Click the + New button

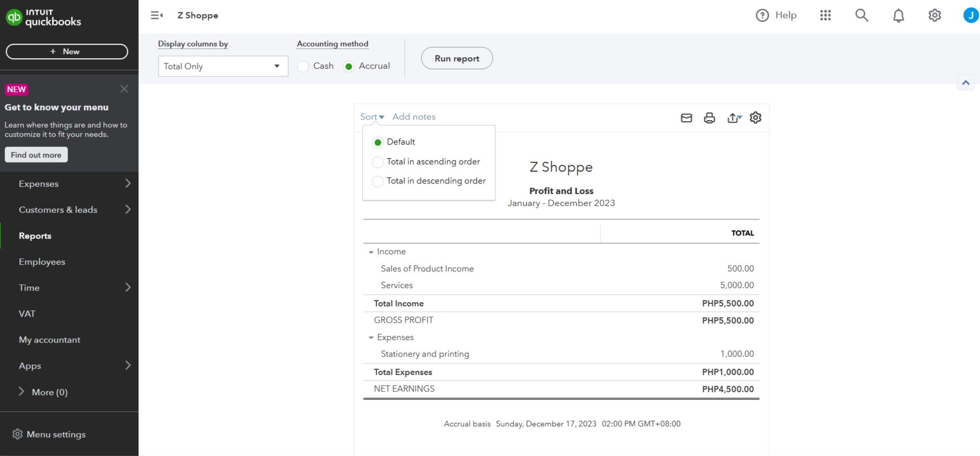pyautogui.click(x=67, y=51)
